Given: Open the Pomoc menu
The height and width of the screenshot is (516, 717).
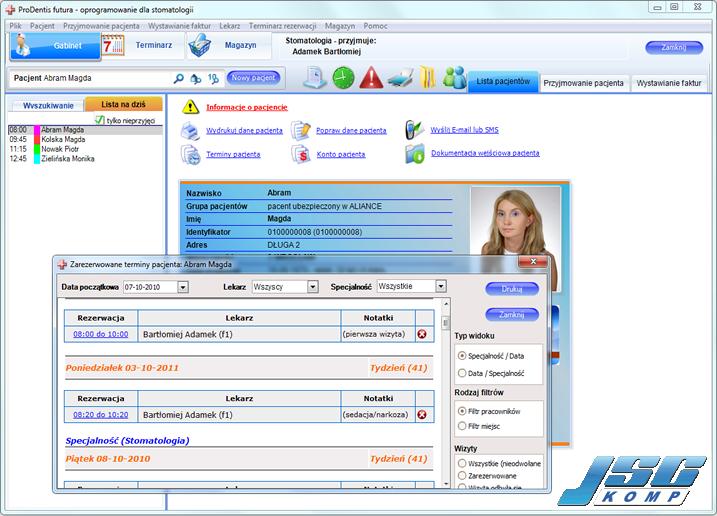Looking at the screenshot, I should (375, 26).
